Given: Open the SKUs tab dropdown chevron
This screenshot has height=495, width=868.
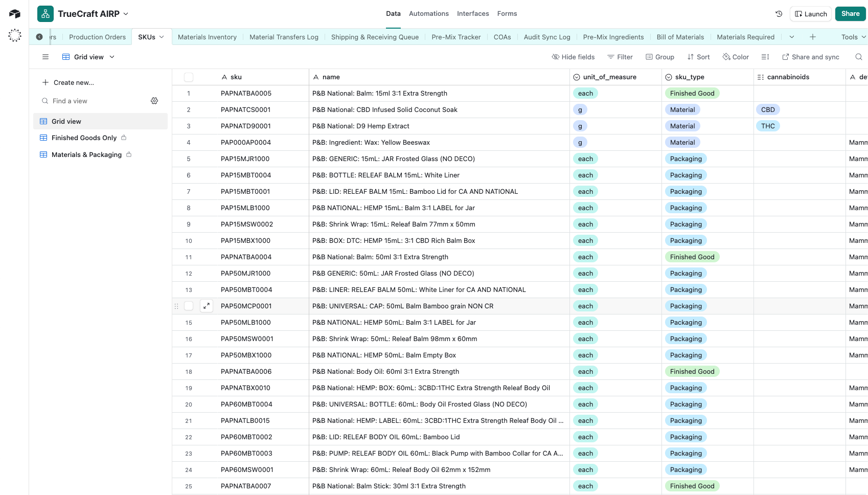Looking at the screenshot, I should tap(162, 37).
